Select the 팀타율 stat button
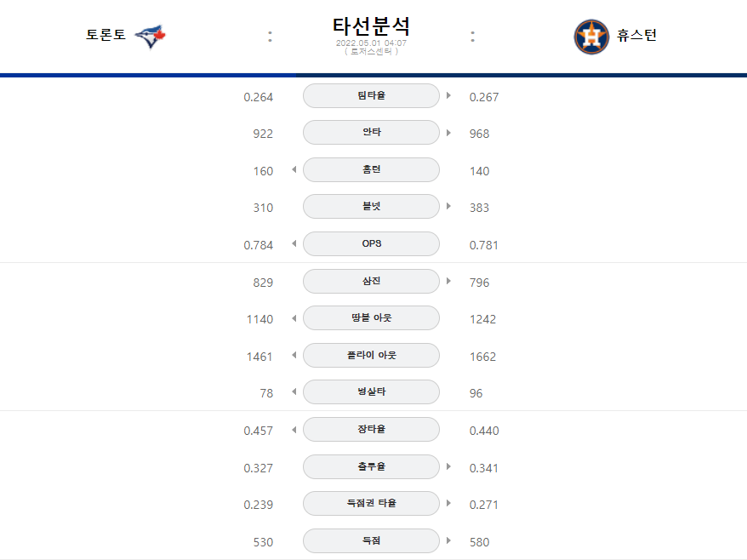The image size is (747, 560). pyautogui.click(x=371, y=96)
